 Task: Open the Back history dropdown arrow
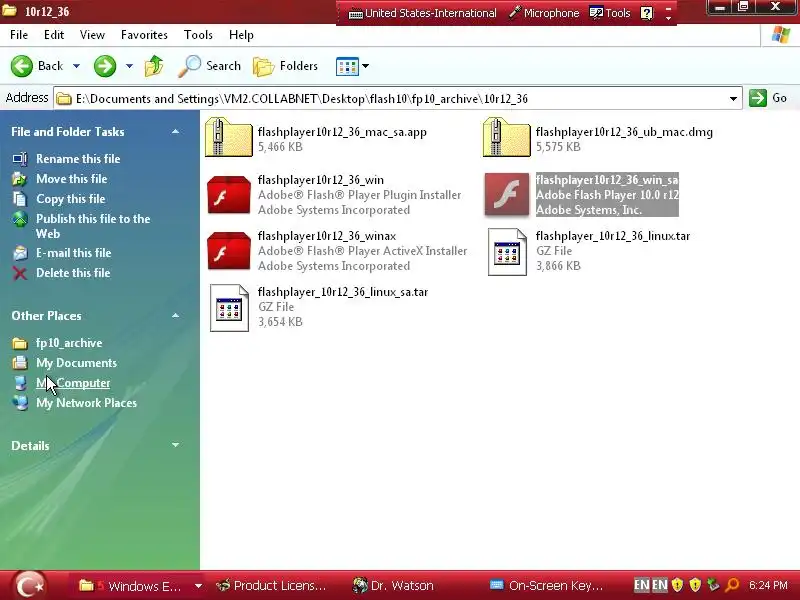[x=76, y=66]
